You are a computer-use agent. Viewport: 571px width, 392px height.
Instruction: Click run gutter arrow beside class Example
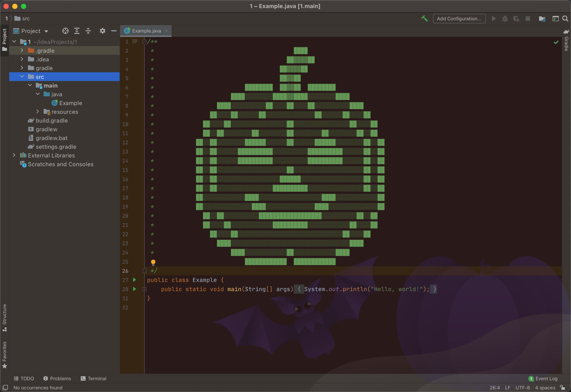tap(135, 280)
